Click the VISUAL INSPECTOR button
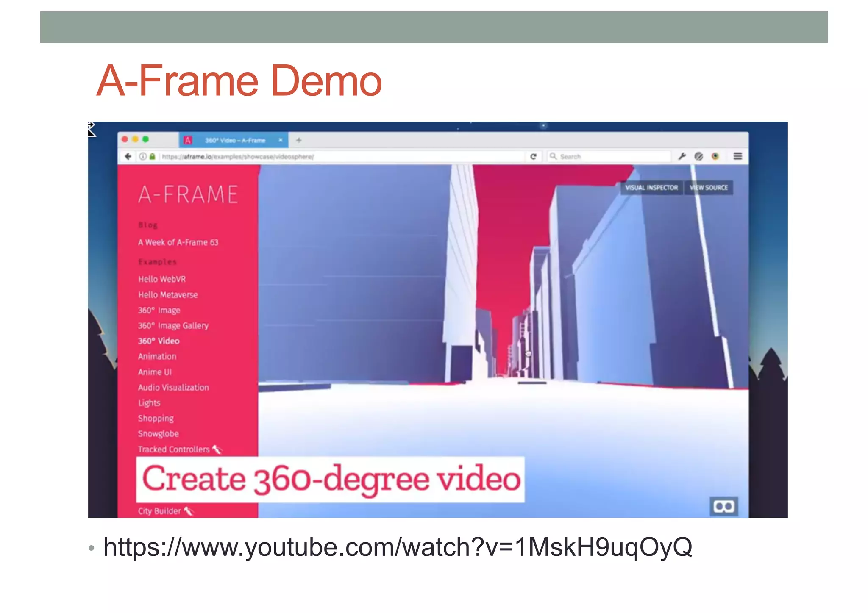The image size is (868, 613). (651, 188)
